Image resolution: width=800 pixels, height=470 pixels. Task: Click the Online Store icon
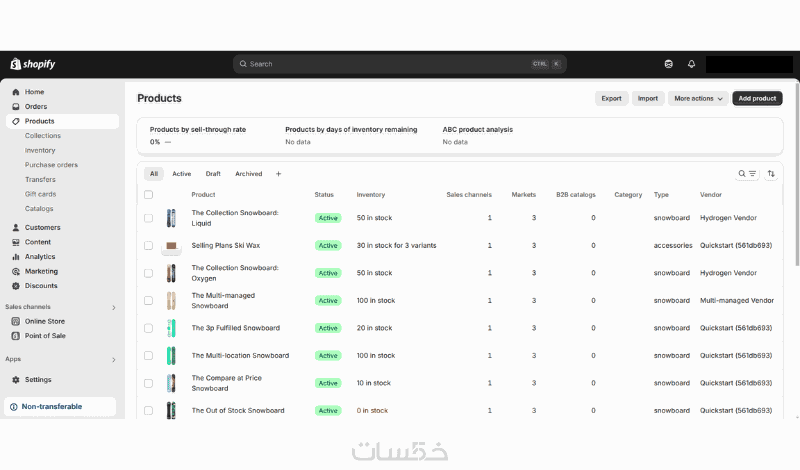16,321
